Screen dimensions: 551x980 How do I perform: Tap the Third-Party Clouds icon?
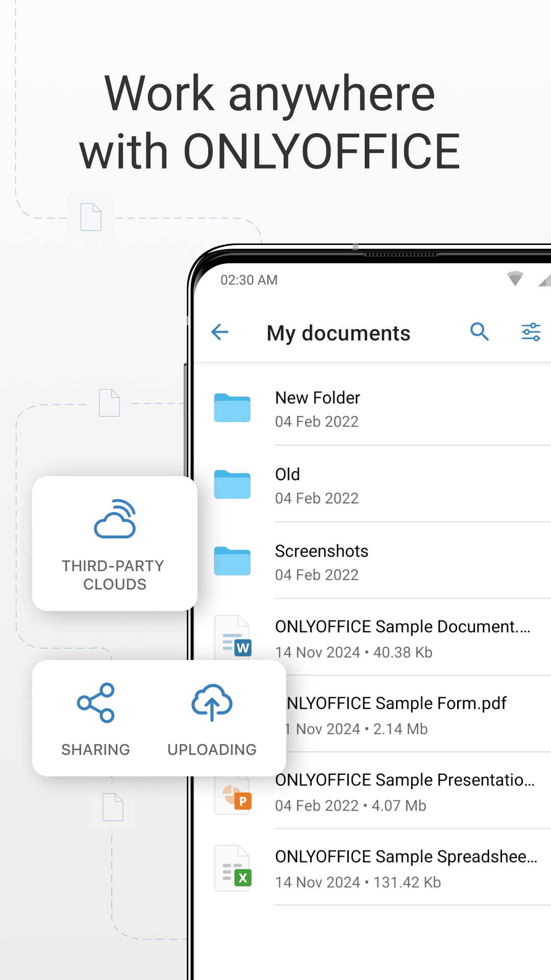115,520
